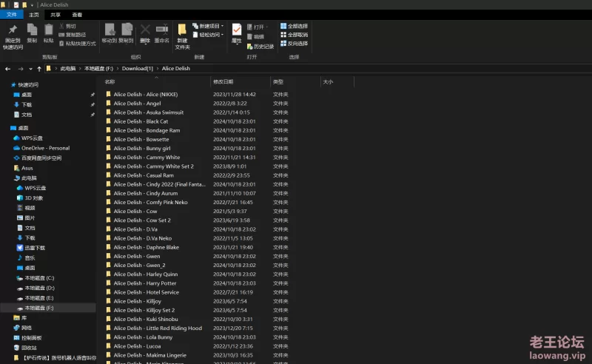592x364 pixels.
Task: Click the 删除 delete icon
Action: [x=145, y=30]
